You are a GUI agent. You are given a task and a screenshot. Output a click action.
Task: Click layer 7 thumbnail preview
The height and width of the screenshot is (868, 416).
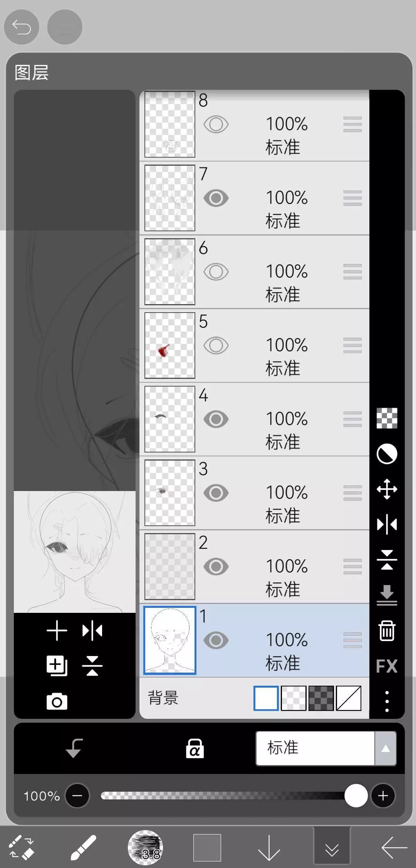click(170, 198)
